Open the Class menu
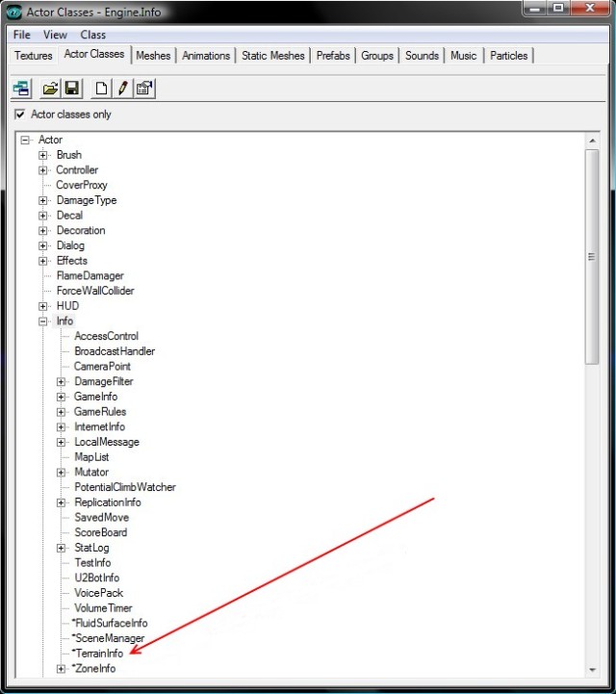The image size is (616, 694). point(93,35)
